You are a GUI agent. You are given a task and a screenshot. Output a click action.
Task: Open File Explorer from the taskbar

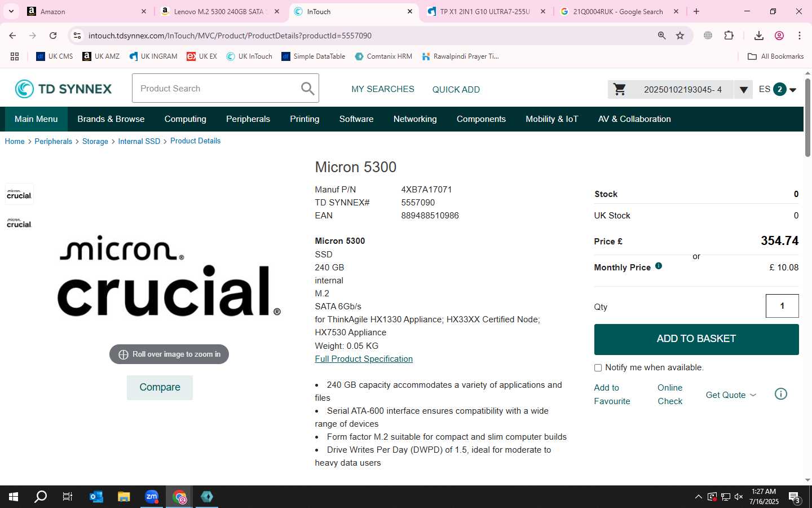pyautogui.click(x=124, y=497)
